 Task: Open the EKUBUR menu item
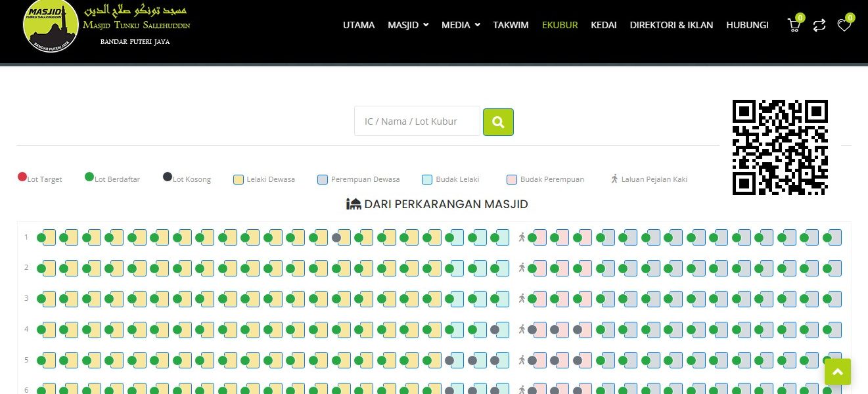point(560,25)
